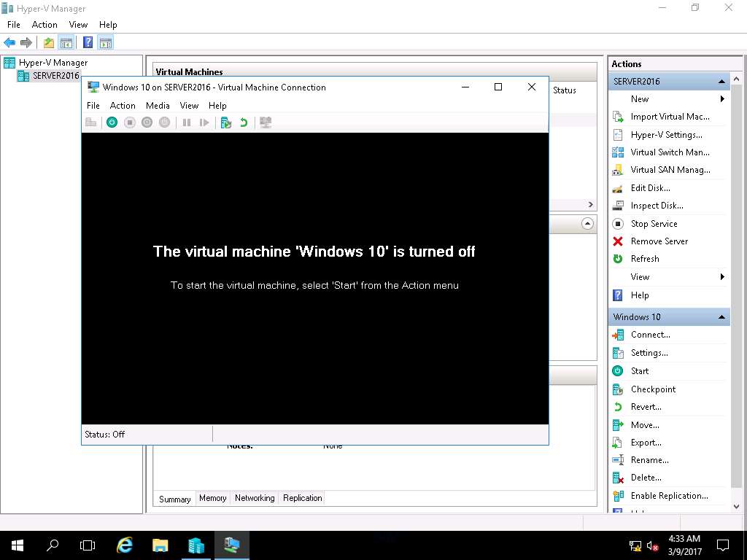
Task: Click the Up one level folder icon
Action: 49,42
